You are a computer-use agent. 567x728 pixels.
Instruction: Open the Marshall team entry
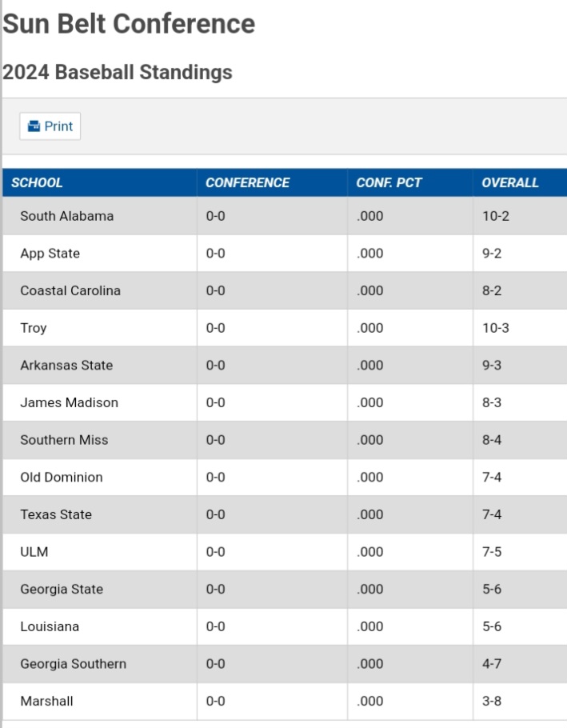pyautogui.click(x=46, y=702)
